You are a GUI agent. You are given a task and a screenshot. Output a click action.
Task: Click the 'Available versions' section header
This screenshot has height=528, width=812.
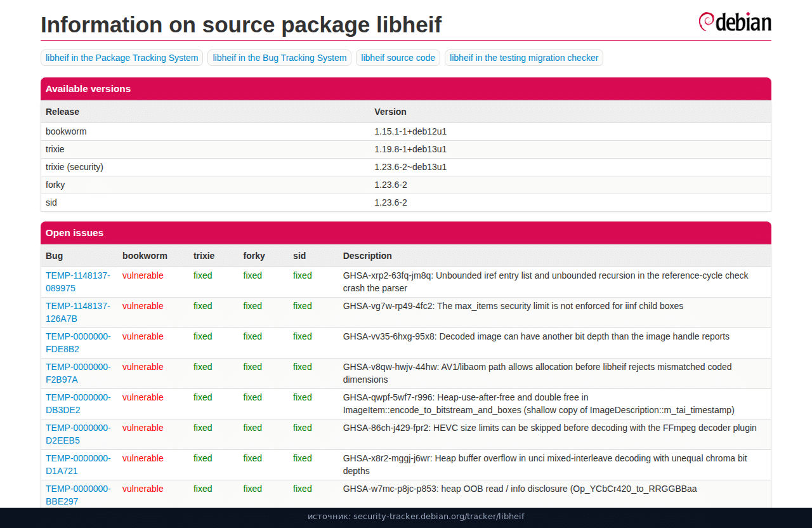[406, 89]
